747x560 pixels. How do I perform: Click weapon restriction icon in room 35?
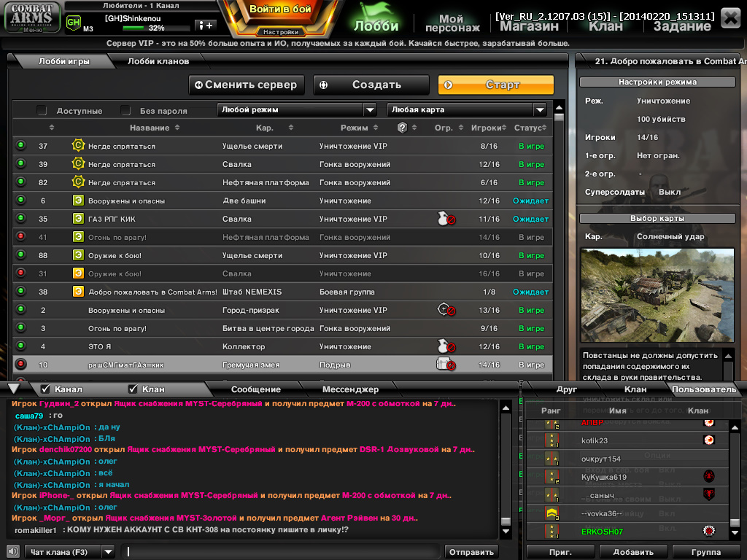[x=446, y=219]
